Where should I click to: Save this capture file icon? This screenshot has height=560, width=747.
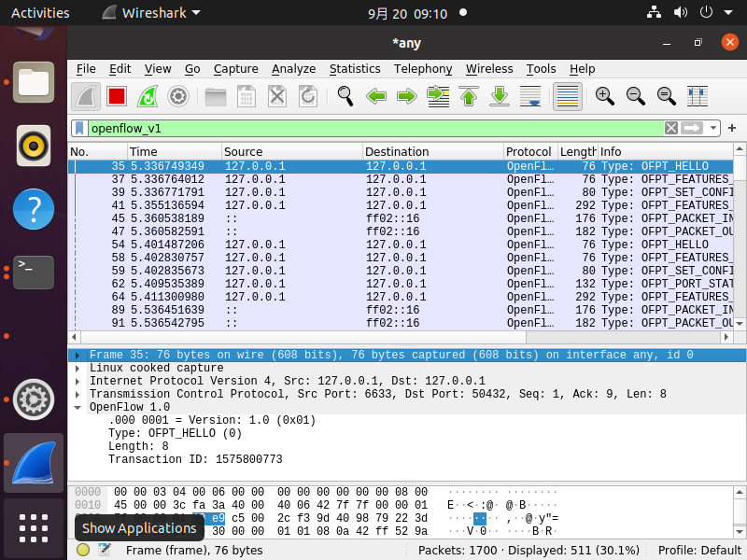pos(247,97)
